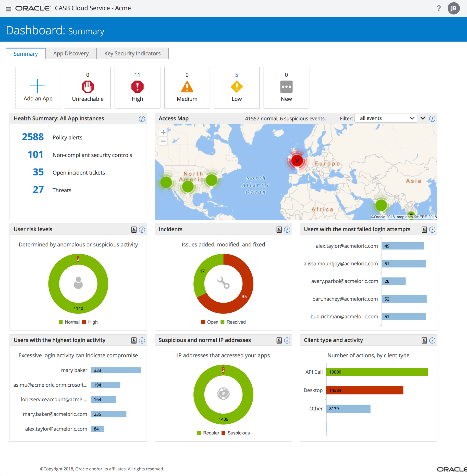Click the Add an App plus icon
467x476 pixels.
tap(38, 86)
